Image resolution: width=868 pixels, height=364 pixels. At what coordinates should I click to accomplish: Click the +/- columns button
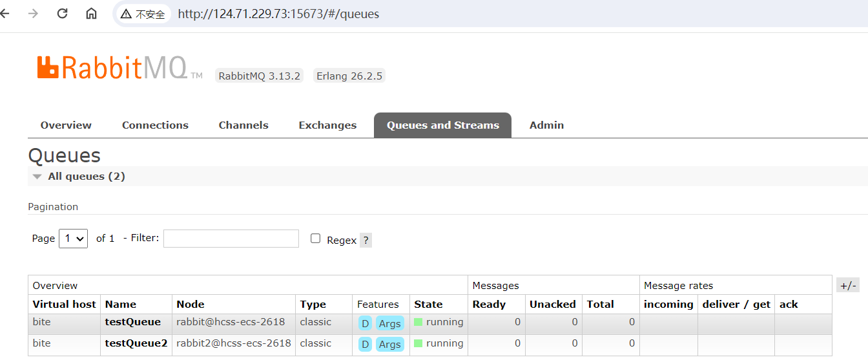(848, 286)
